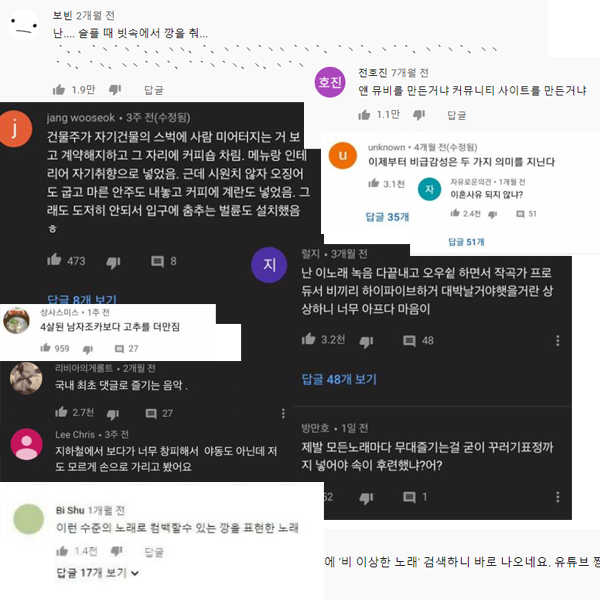Open replies icon showing 8 on jang wooseok comment

pyautogui.click(x=157, y=261)
